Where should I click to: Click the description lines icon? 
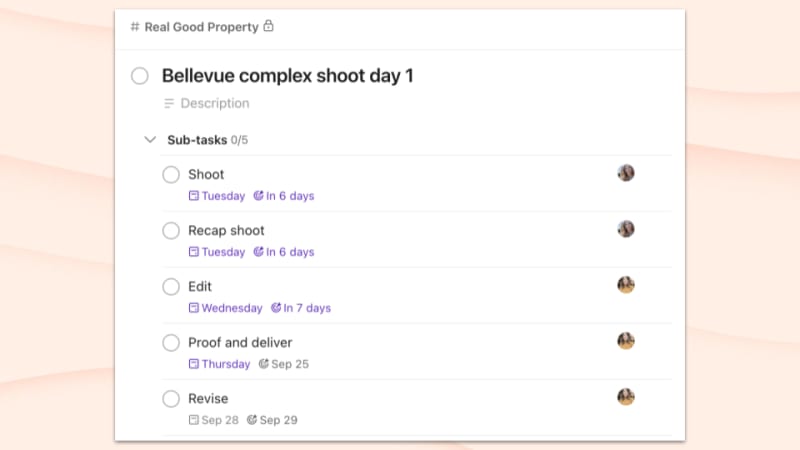pyautogui.click(x=169, y=104)
